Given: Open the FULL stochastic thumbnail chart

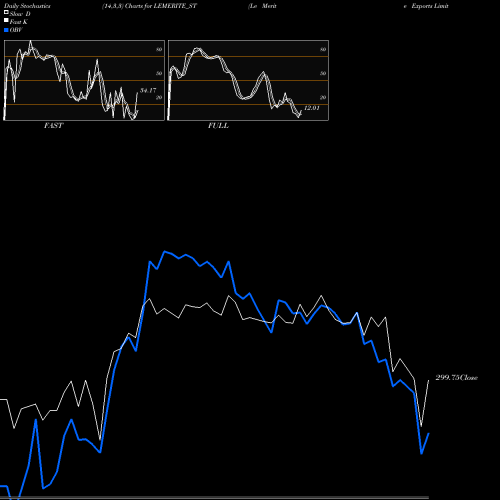Looking at the screenshot, I should point(248,80).
